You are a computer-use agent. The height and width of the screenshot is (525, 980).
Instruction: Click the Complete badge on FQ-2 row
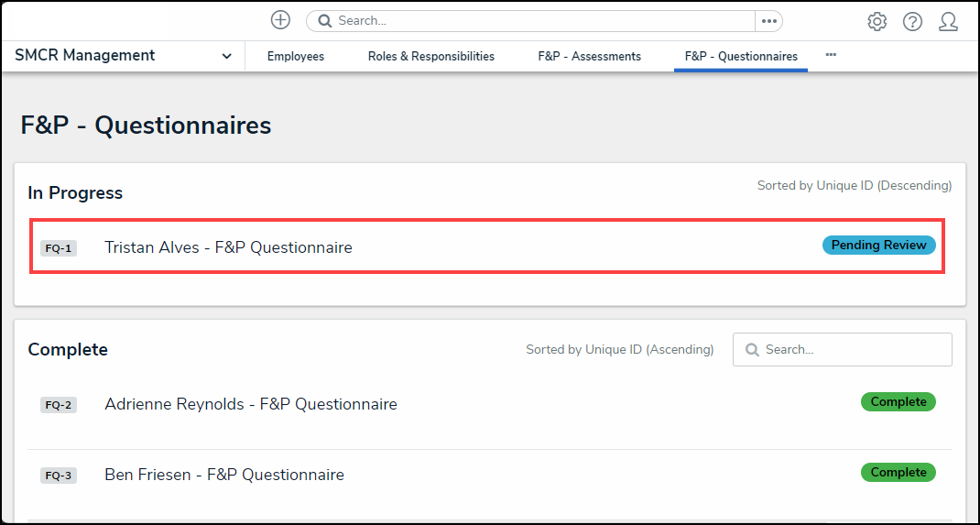(x=898, y=402)
